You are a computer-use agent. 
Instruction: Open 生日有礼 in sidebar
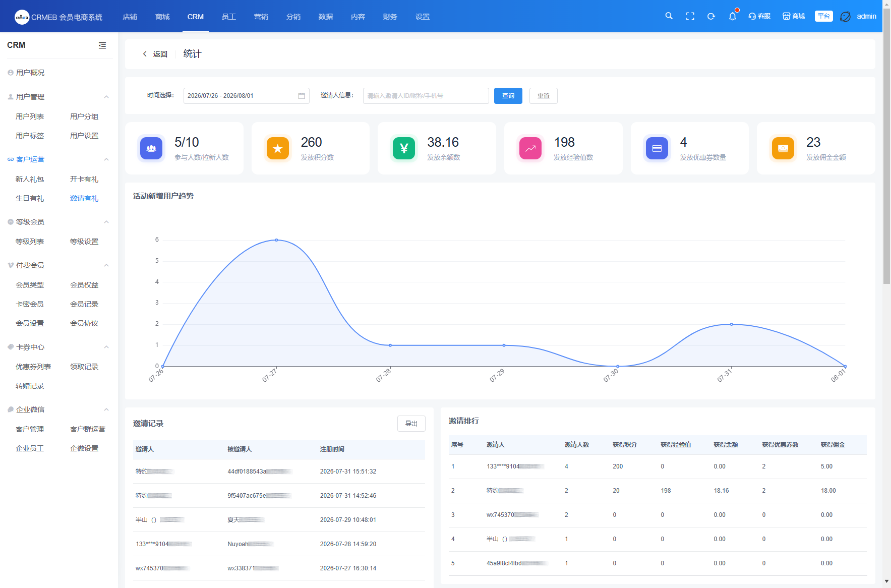pos(30,198)
